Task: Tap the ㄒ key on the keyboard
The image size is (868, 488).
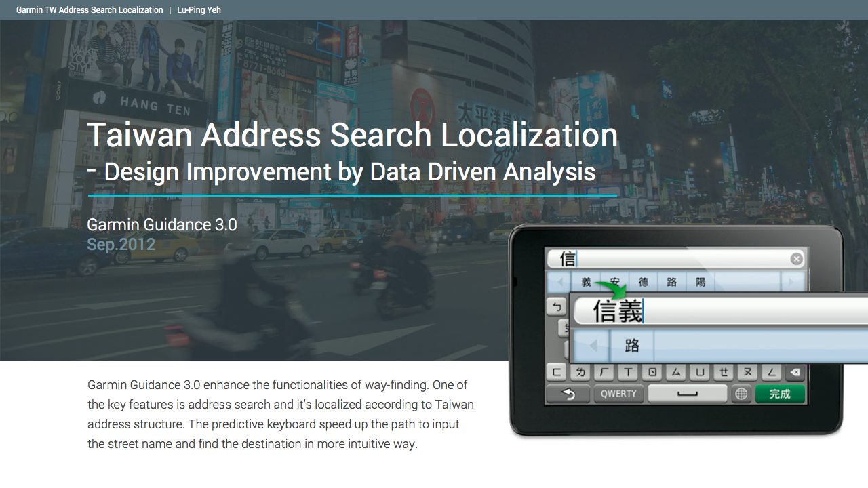Action: (x=628, y=372)
